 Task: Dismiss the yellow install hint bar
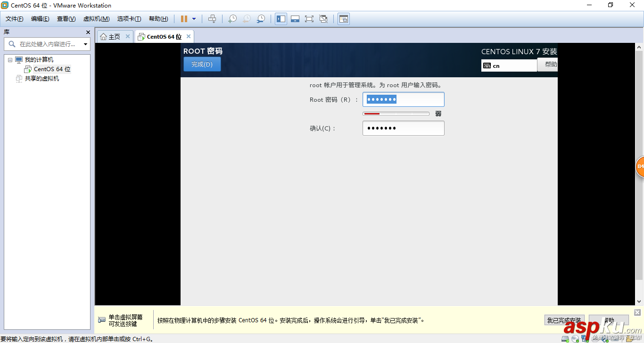637,312
